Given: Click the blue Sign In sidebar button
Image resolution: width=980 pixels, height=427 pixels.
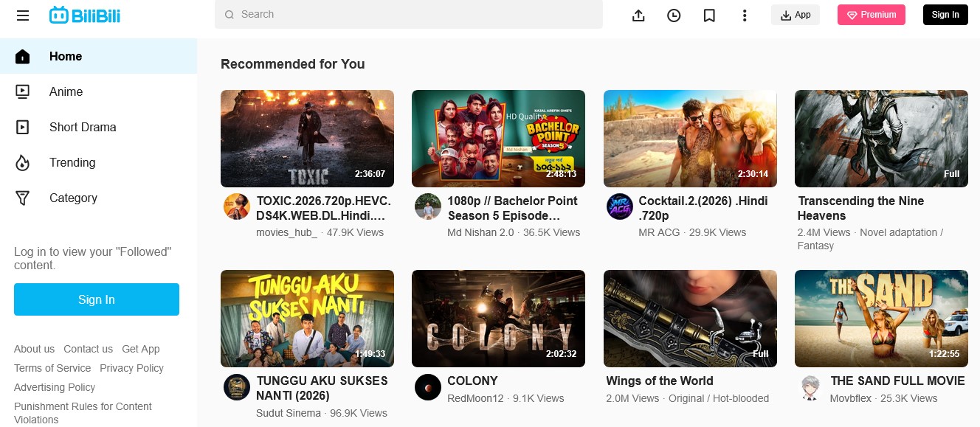Looking at the screenshot, I should [x=97, y=299].
